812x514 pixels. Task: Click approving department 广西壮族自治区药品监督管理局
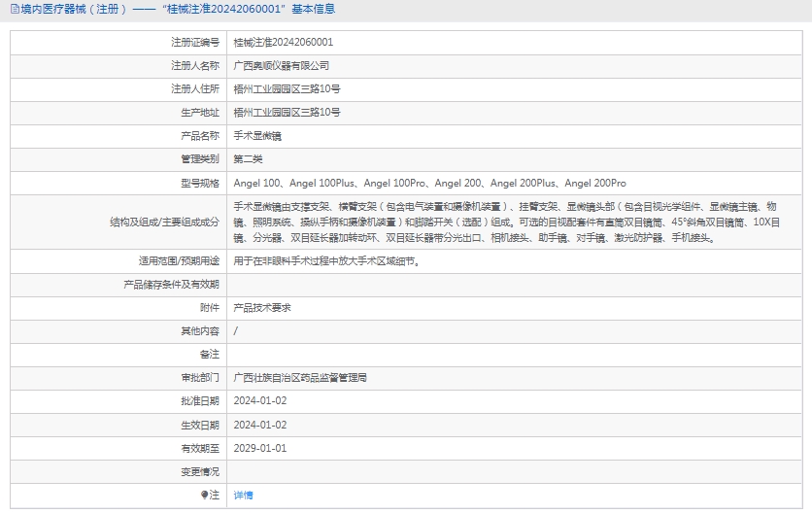click(300, 377)
